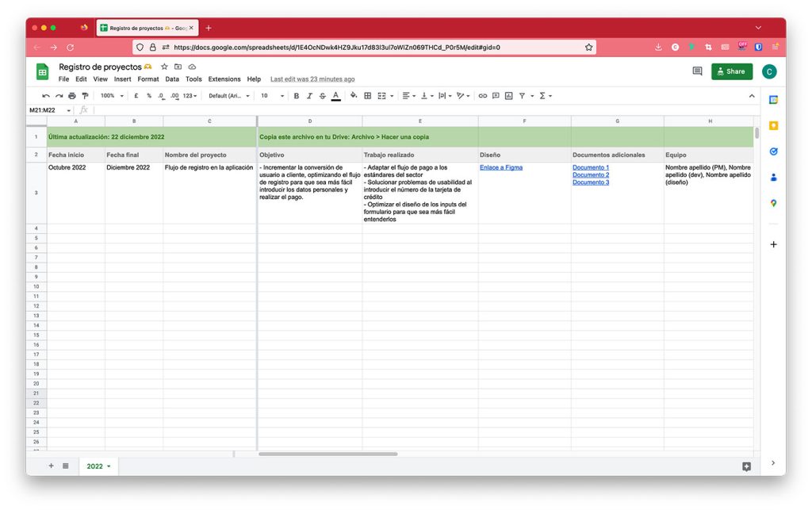Click the borders icon in toolbar

[367, 96]
